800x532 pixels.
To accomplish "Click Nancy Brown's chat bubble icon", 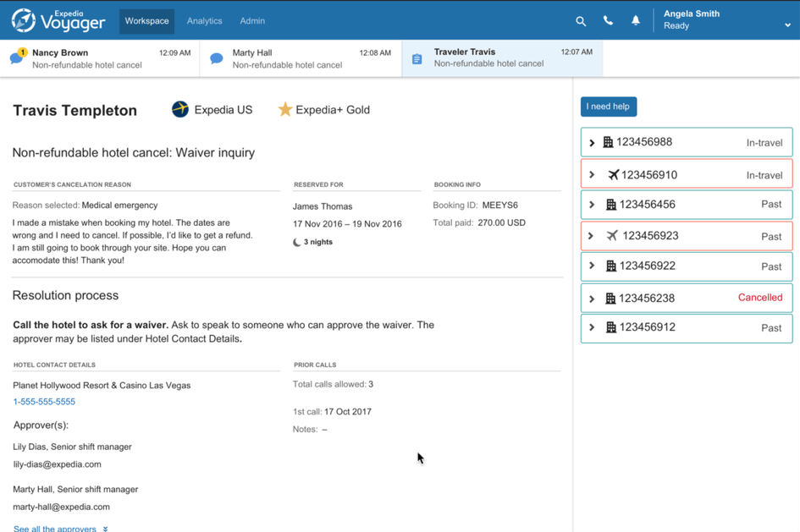I will (x=16, y=58).
